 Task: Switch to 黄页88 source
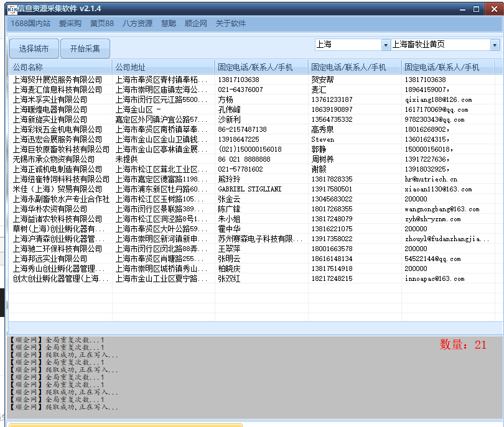(101, 24)
